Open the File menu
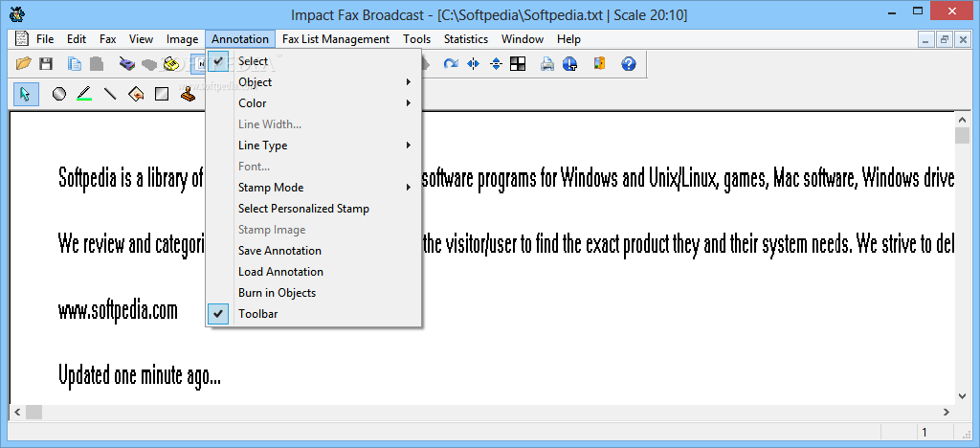980x448 pixels. [x=45, y=38]
